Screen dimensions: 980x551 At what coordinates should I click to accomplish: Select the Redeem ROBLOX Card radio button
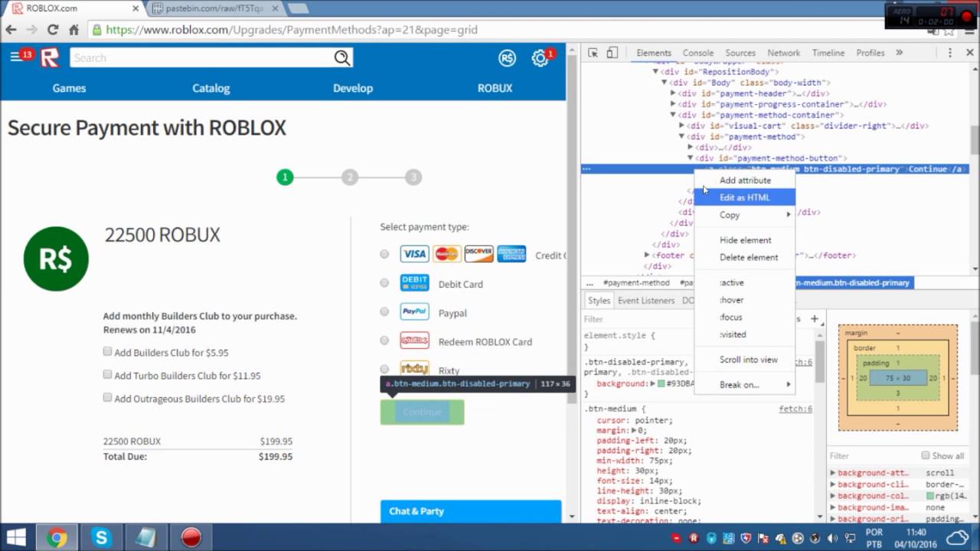(384, 341)
